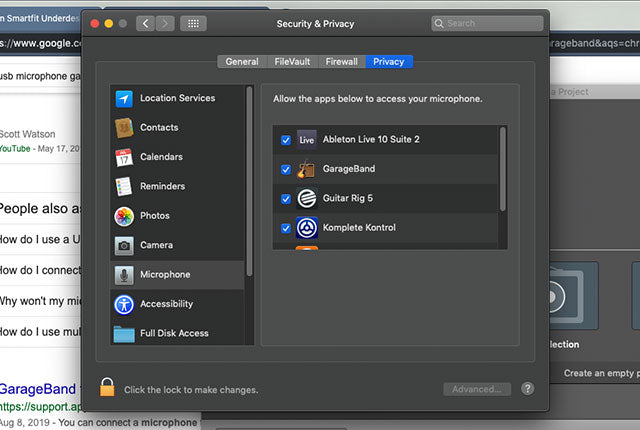Select the Accessibility privacy item
This screenshot has width=640, height=430.
click(x=166, y=304)
